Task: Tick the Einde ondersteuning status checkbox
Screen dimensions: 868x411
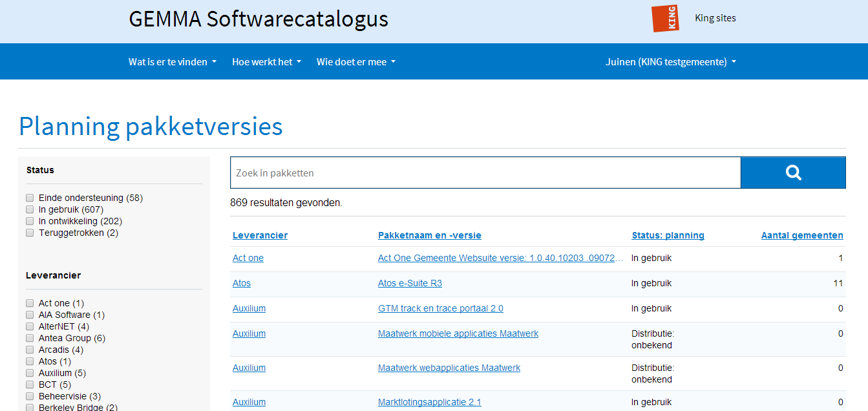Action: [x=30, y=198]
